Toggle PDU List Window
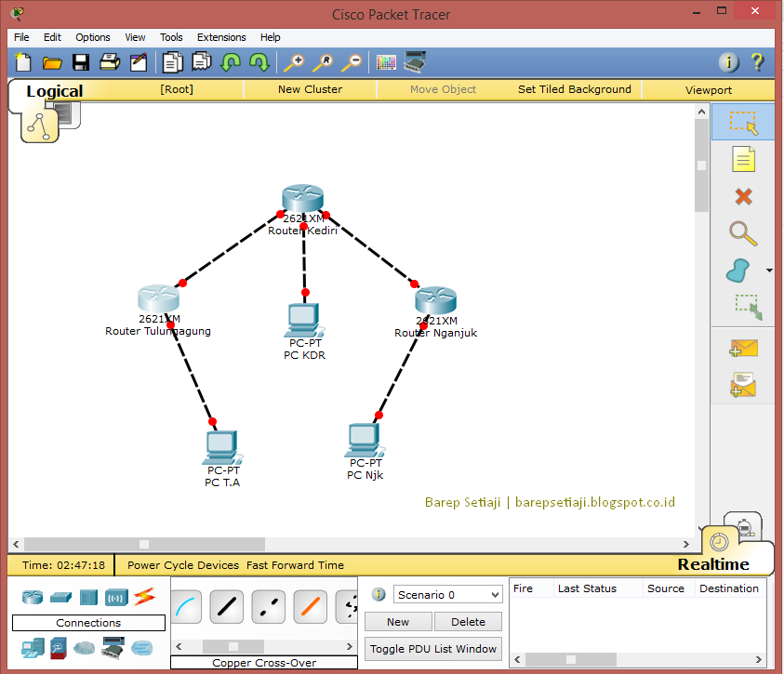784x674 pixels. pos(432,648)
